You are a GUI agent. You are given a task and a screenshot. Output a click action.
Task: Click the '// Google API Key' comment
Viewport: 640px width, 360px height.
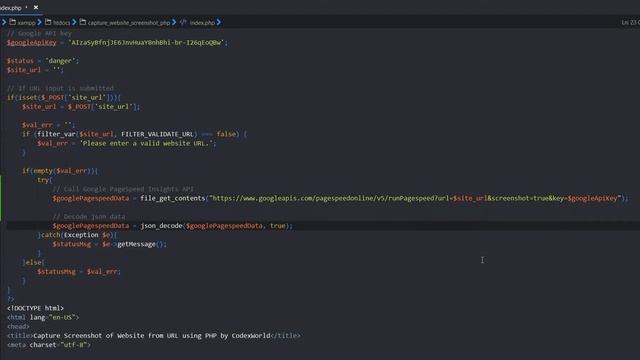click(39, 33)
